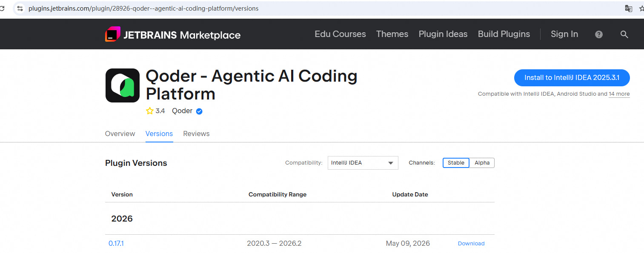The width and height of the screenshot is (644, 253).
Task: Open Edu Courses in the header menu
Action: click(x=340, y=34)
